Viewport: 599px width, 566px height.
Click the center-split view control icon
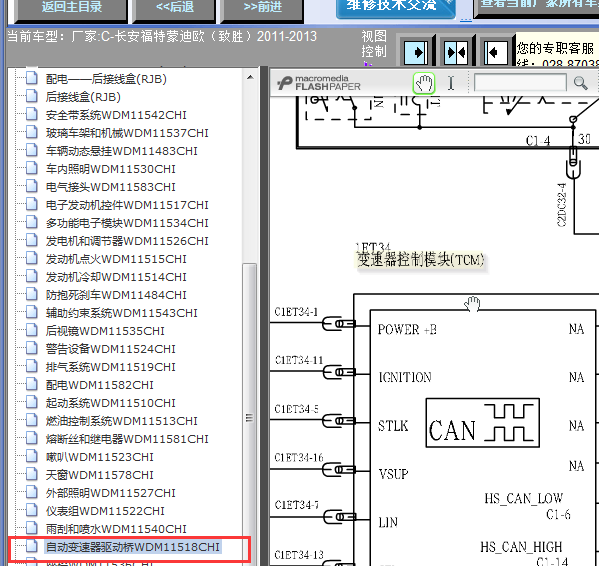point(456,52)
